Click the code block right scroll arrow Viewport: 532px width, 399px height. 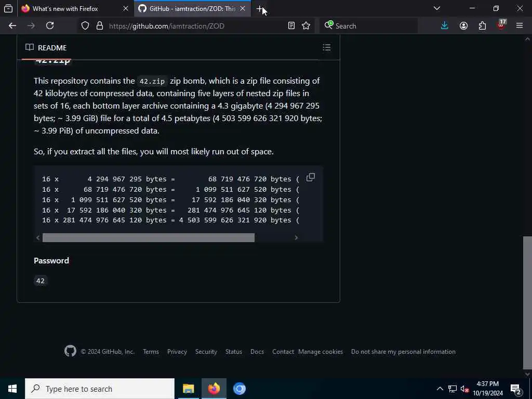coord(296,238)
